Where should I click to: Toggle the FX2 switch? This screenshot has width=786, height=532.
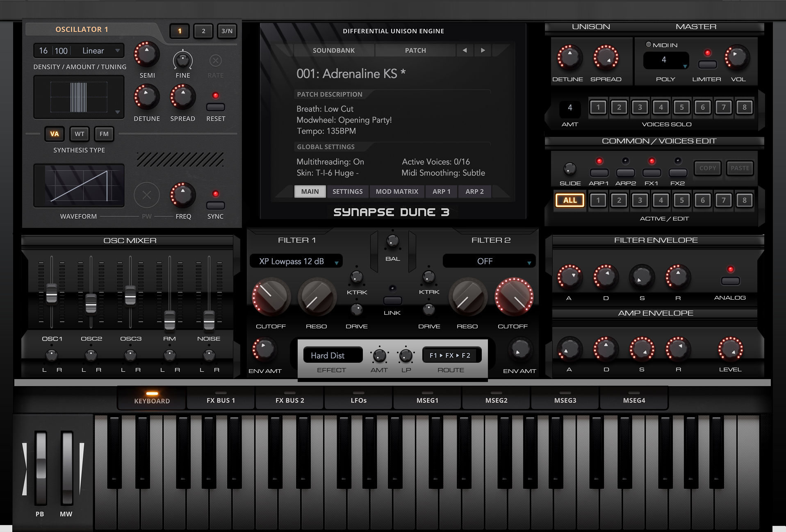pos(678,173)
